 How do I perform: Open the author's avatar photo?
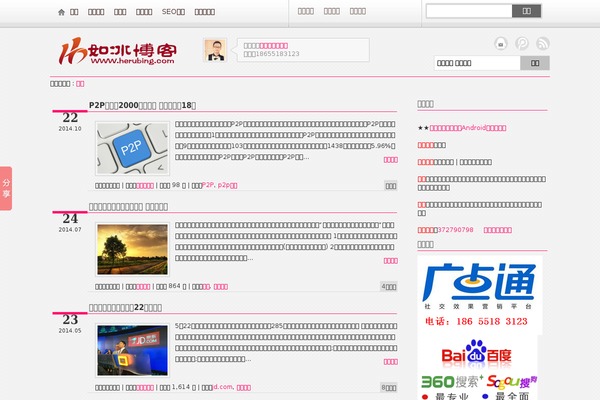click(x=215, y=50)
